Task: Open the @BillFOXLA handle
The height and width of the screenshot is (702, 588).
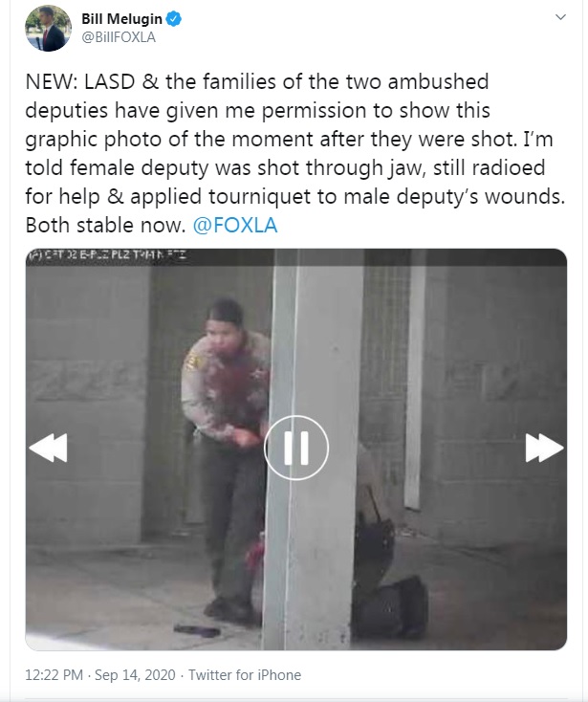Action: [119, 37]
